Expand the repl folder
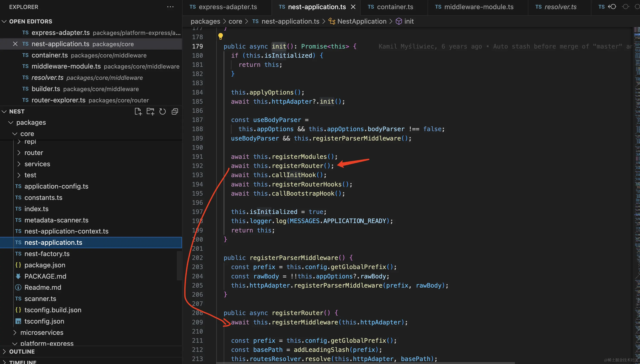This screenshot has width=640, height=364. click(x=19, y=142)
